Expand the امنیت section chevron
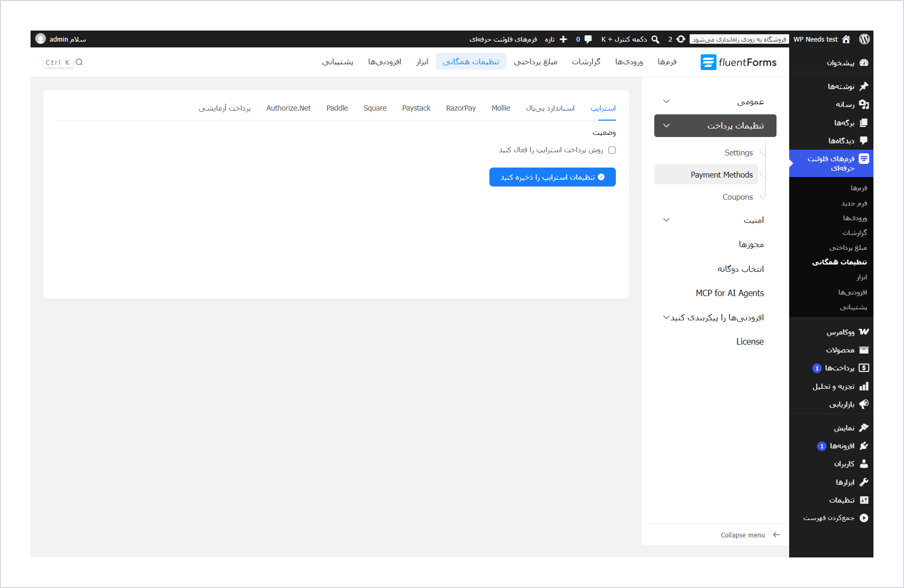The width and height of the screenshot is (904, 588). 666,220
